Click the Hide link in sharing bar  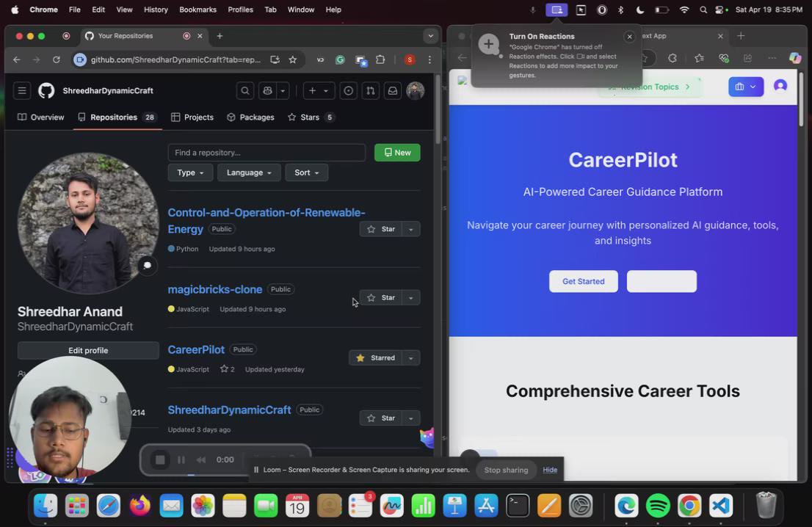[x=550, y=470]
